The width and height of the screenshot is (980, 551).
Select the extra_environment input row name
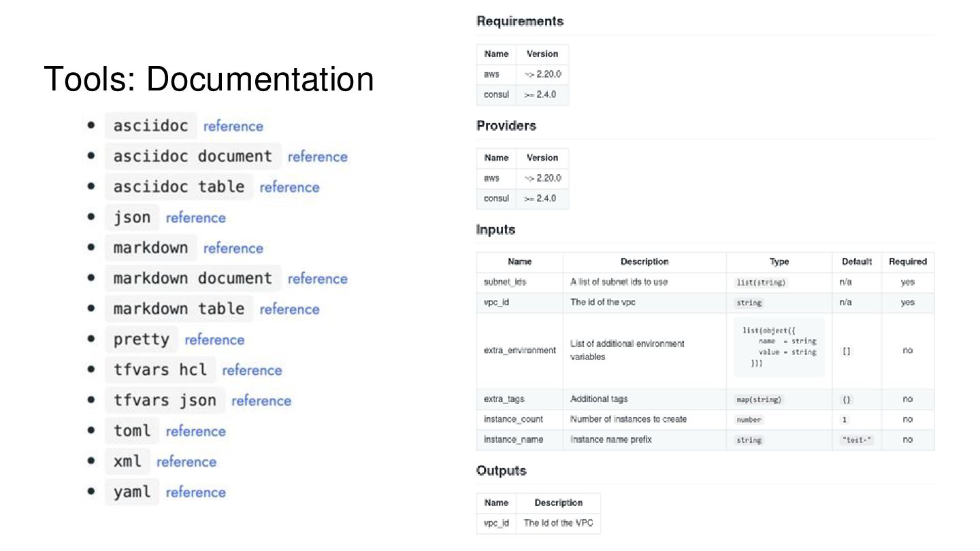(519, 350)
